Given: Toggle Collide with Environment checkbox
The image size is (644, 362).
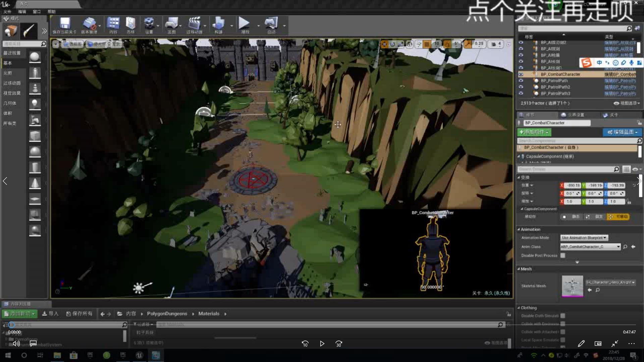Looking at the screenshot, I should (563, 324).
